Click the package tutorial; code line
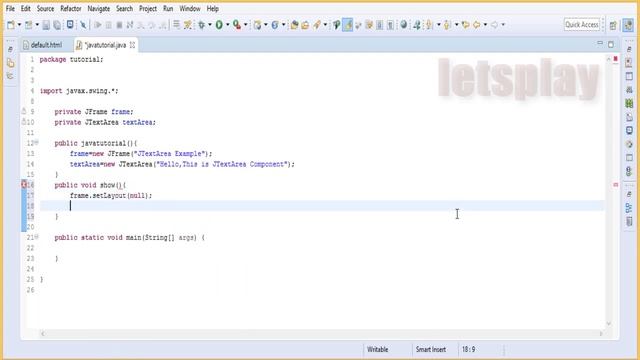This screenshot has height=360, width=640. 71,59
